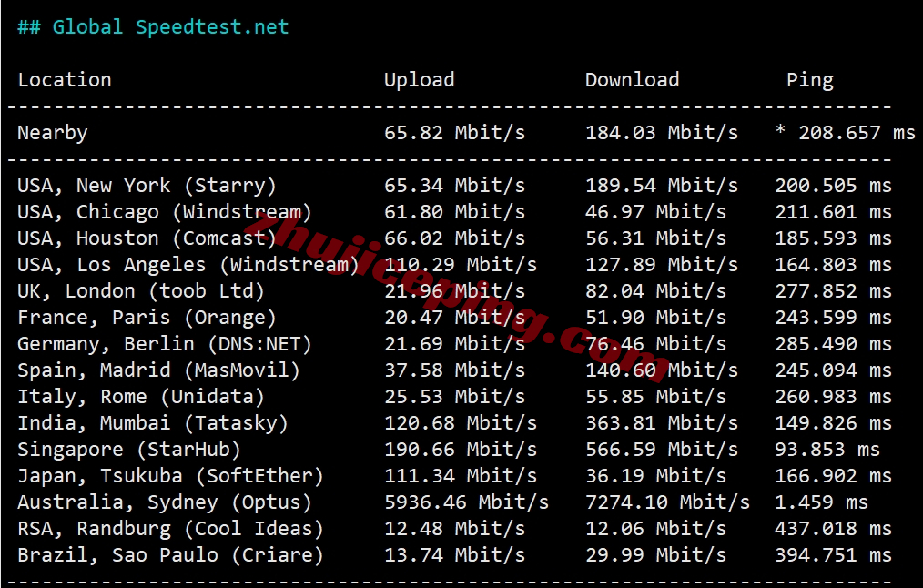Click Japan, Tsukuba (SoftEther) entry
This screenshot has height=588, width=923.
(x=171, y=475)
